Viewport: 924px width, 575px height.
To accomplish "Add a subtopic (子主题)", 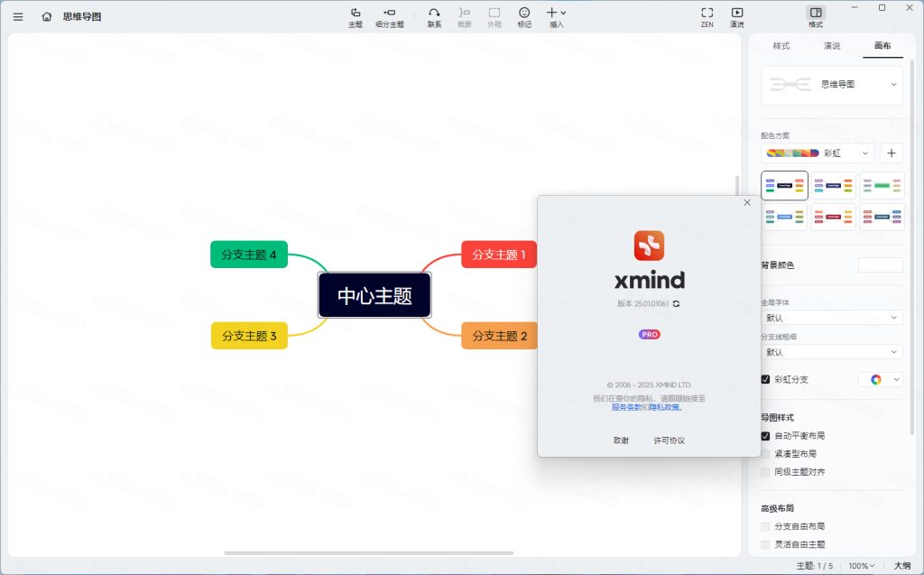I will [390, 18].
